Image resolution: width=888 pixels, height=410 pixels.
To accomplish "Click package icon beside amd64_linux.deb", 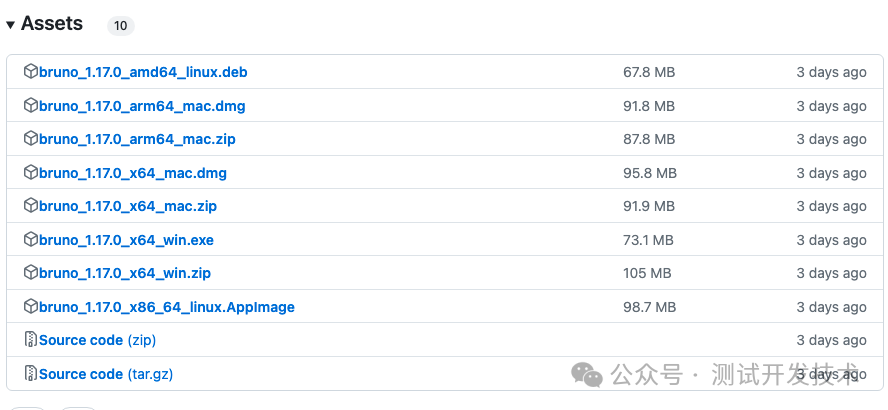I will pos(31,72).
